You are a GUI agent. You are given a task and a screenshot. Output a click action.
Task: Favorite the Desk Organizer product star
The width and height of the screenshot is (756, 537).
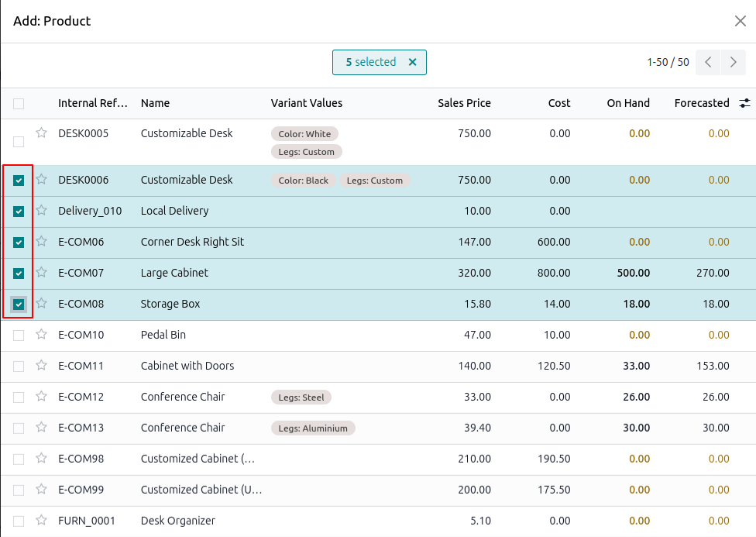click(42, 521)
